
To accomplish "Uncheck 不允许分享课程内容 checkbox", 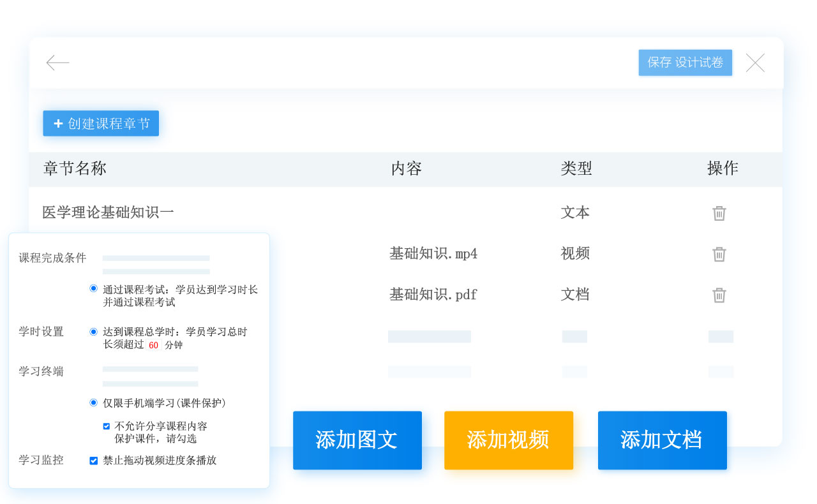I will point(107,426).
